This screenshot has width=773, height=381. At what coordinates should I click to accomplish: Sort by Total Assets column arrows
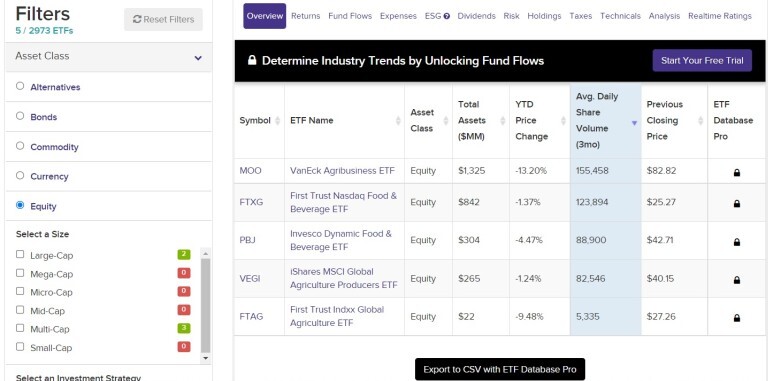(x=502, y=121)
